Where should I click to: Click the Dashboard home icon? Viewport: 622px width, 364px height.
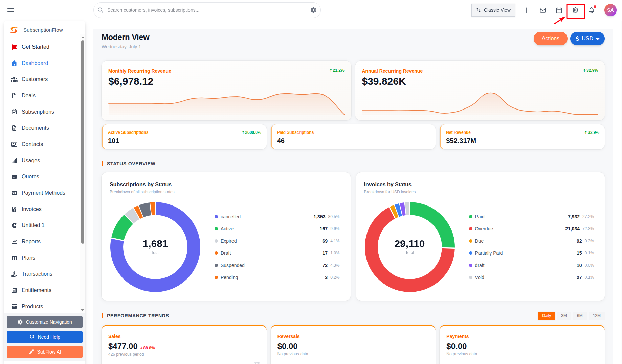14,63
